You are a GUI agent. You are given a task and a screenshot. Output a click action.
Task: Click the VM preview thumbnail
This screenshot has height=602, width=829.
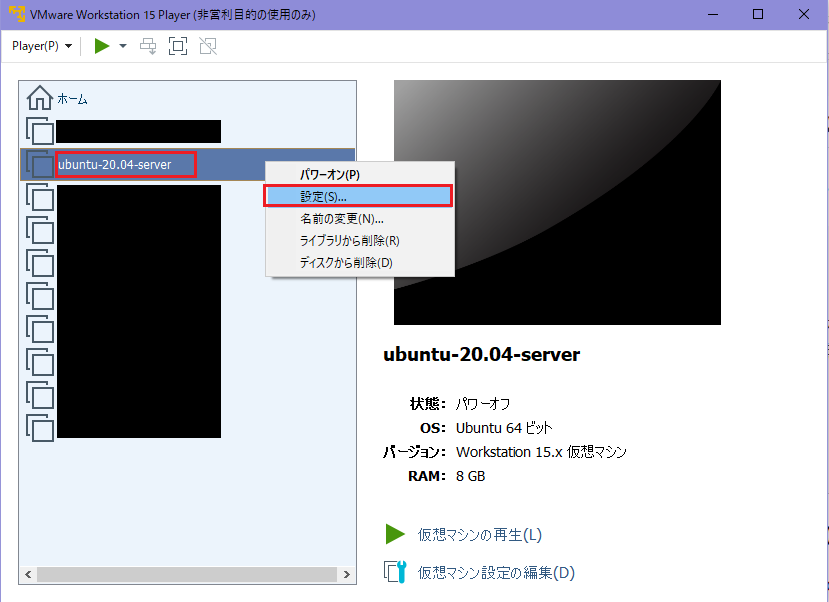557,202
